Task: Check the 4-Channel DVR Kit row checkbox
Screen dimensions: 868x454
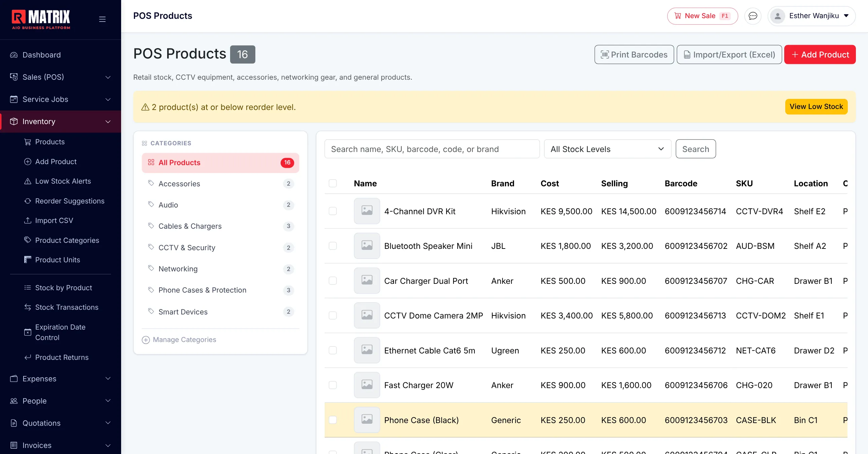Action: click(x=333, y=211)
